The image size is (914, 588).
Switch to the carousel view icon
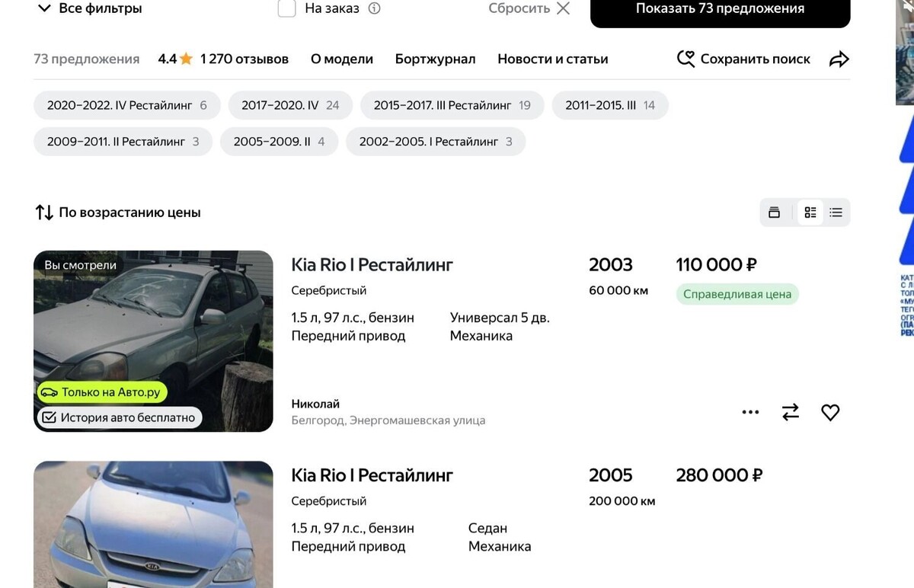click(x=775, y=213)
